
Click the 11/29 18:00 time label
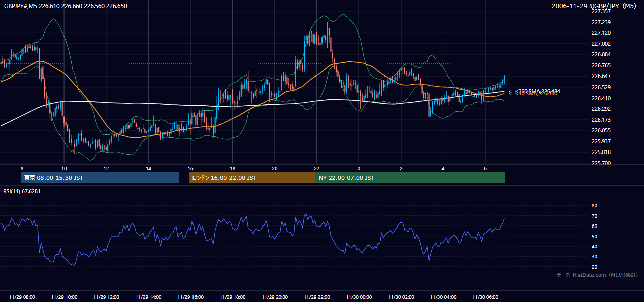pyautogui.click(x=233, y=297)
